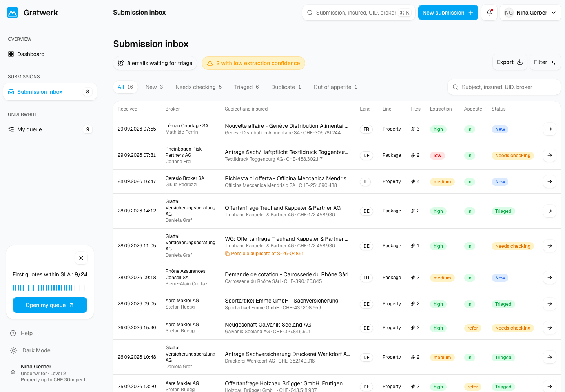The width and height of the screenshot is (565, 392).
Task: Click the Submission inbox tray icon
Action: click(x=11, y=92)
